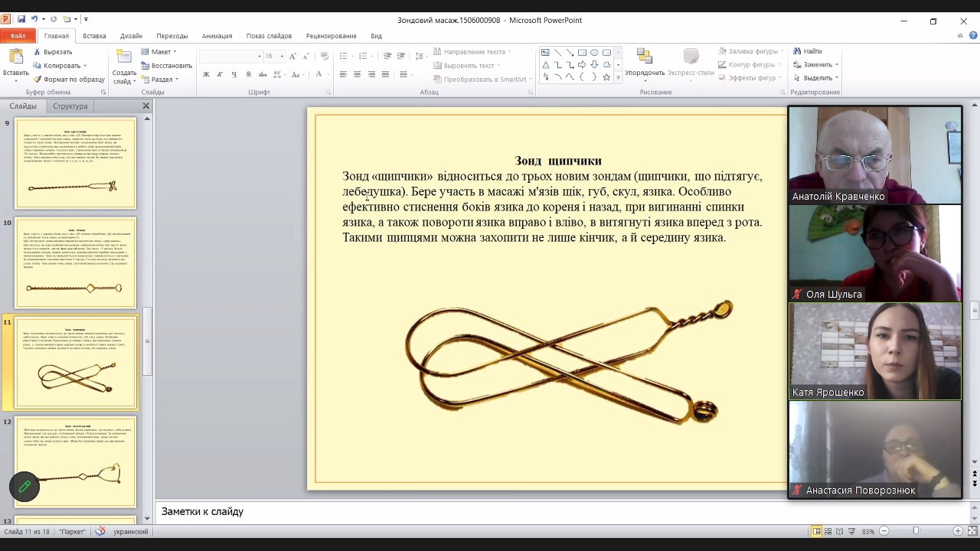Open the Replace (Заменить) dropdown
This screenshot has width=980, height=551.
tap(815, 65)
